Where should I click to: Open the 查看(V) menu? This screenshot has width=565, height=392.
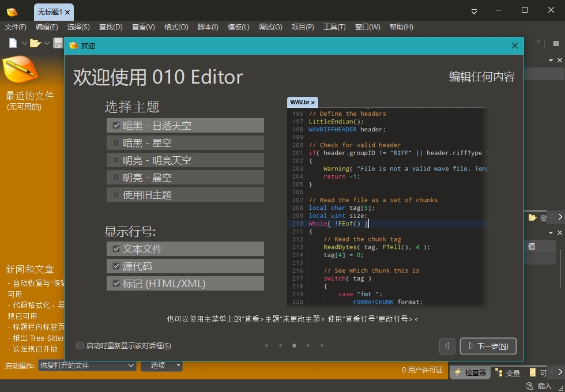143,27
